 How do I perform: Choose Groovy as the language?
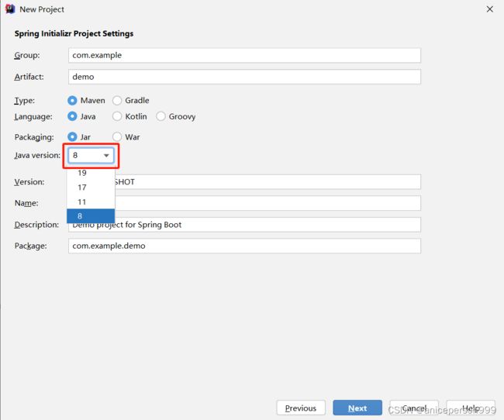(161, 116)
